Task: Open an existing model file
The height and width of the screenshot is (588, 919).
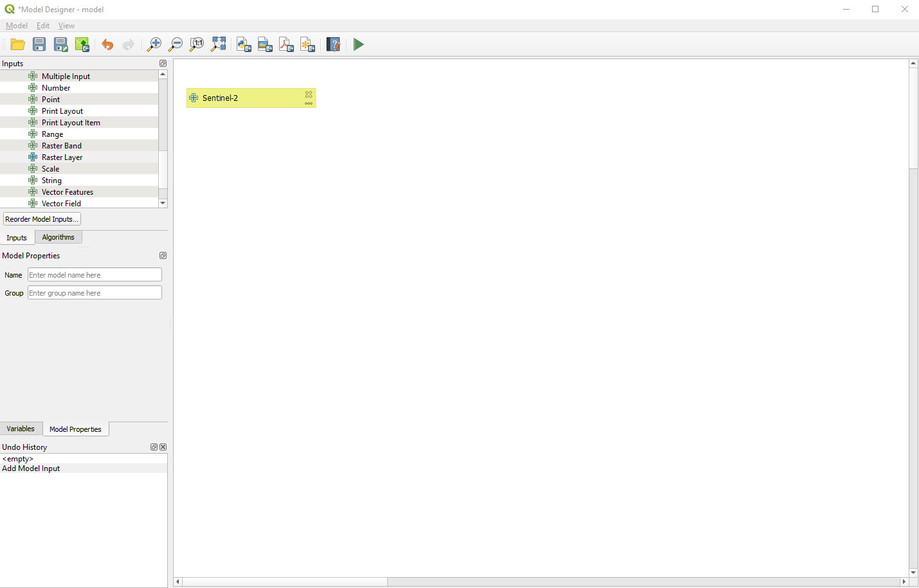Action: click(x=18, y=44)
